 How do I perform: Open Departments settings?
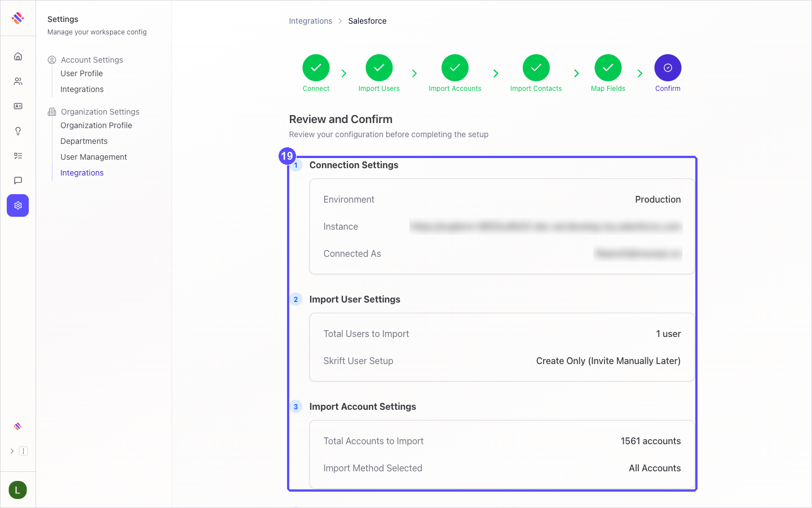[x=84, y=141]
